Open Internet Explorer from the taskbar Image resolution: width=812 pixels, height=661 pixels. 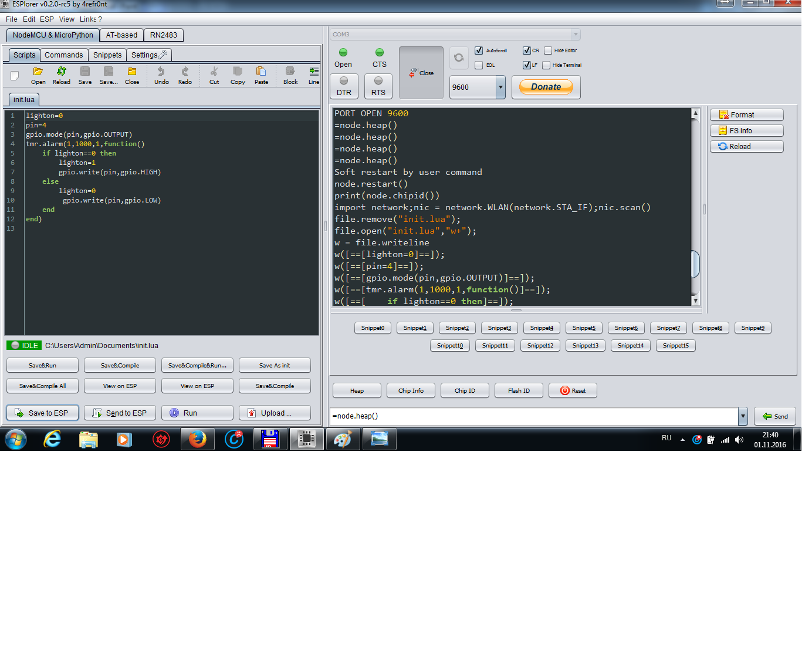[x=52, y=439]
